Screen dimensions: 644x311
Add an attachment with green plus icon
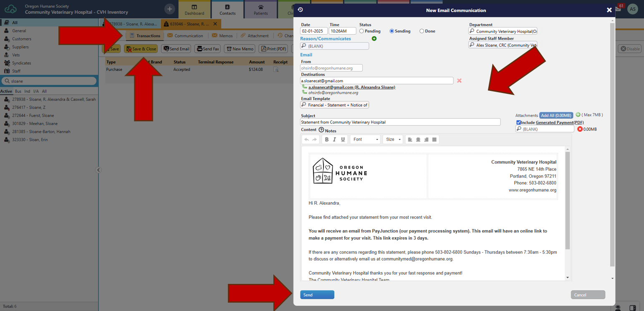(x=578, y=115)
